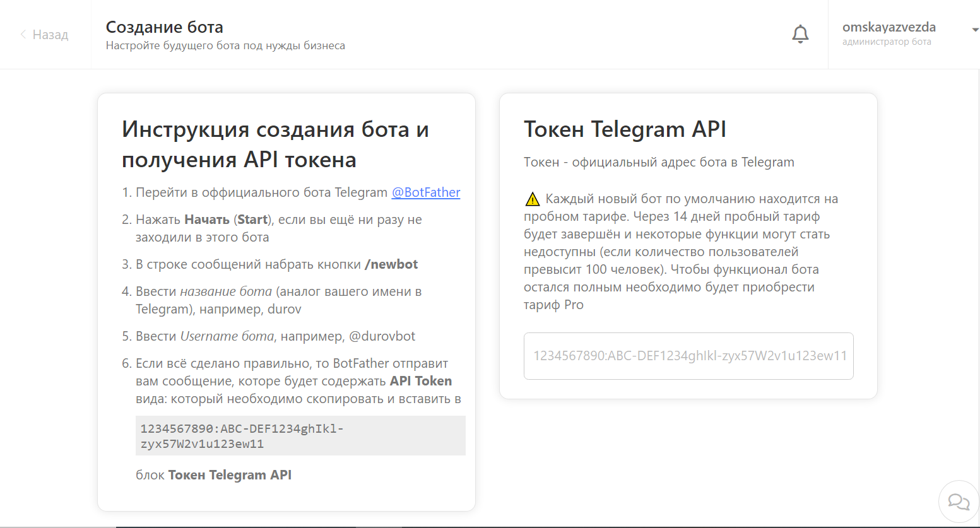980x528 pixels.
Task: Expand the omskayazvezda account dropdown
Action: tap(974, 30)
